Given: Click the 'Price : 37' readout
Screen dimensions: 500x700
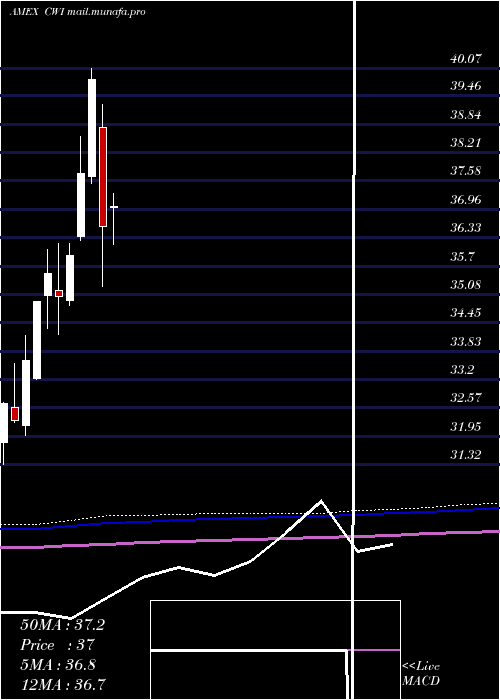Looking at the screenshot, I should point(58,645).
